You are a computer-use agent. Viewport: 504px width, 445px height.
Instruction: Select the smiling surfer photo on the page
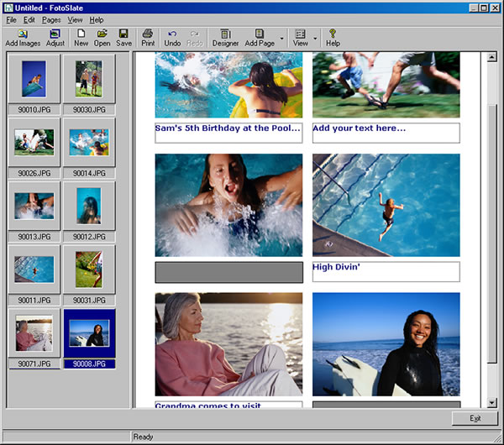386,344
